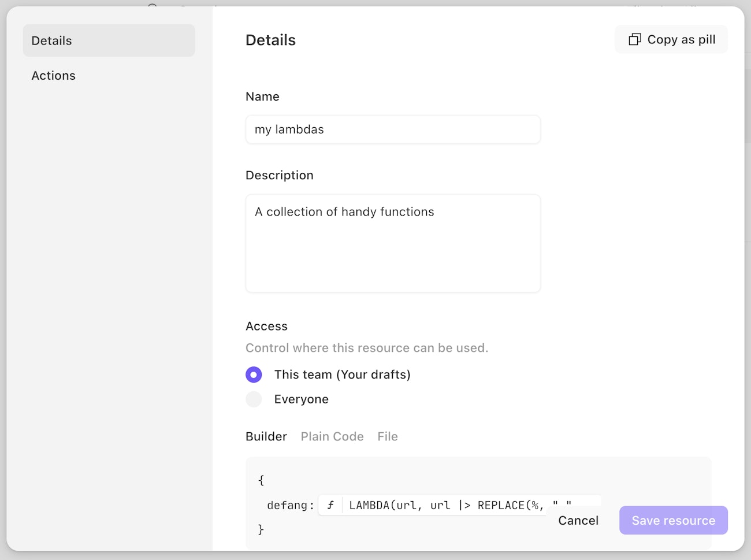Open the Actions section in the sidebar

[x=53, y=76]
